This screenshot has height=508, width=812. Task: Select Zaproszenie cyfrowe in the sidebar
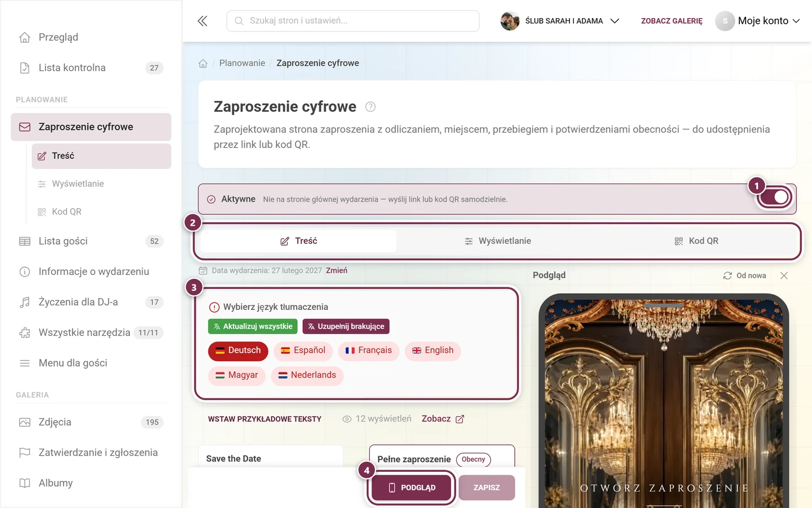91,127
